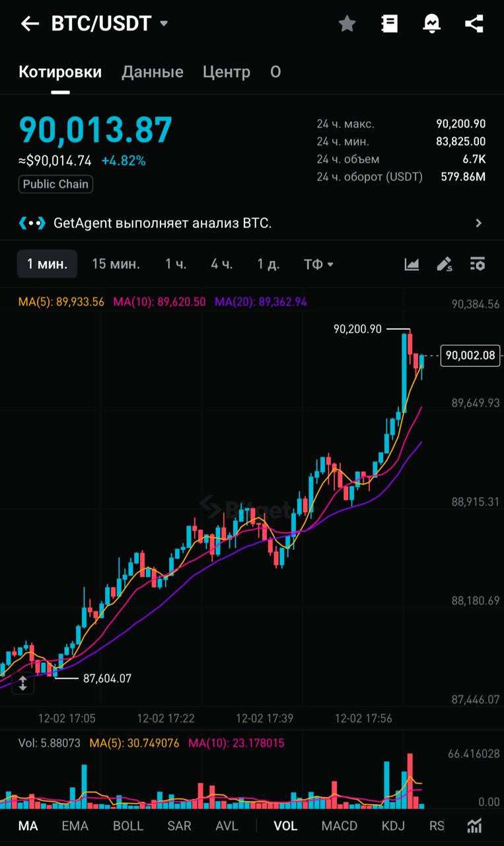Switch to the Данные tab
Screen dimensions: 504x846
click(x=152, y=72)
